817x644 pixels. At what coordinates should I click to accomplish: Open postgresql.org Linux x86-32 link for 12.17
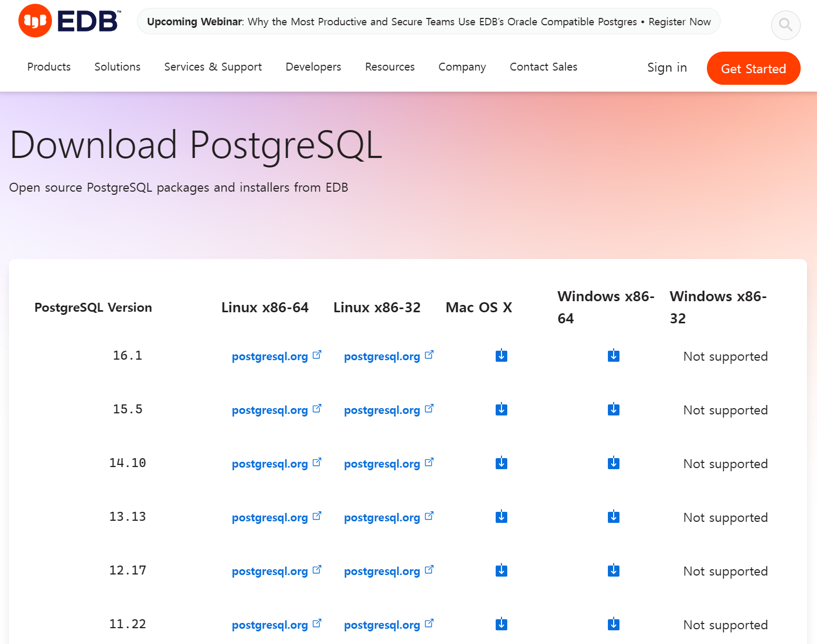389,571
